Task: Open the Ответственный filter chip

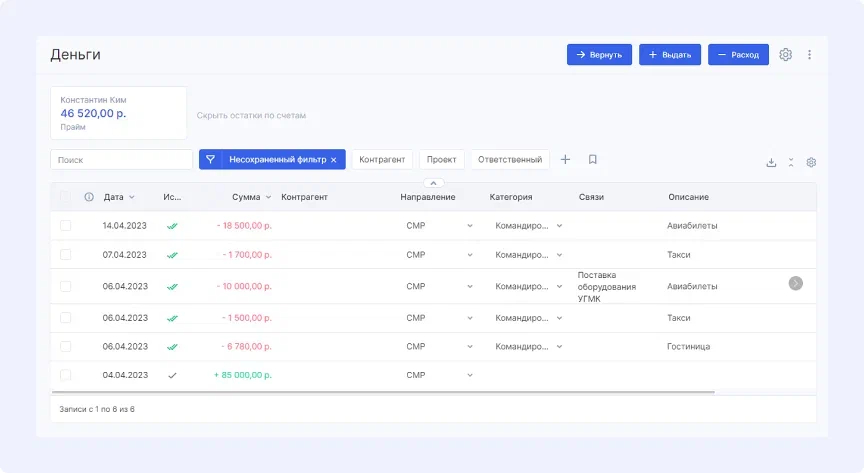Action: coord(510,159)
